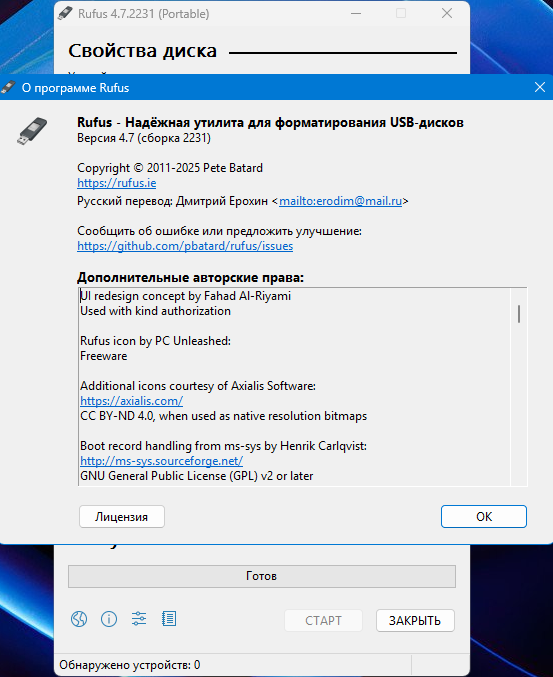Click the text 'Версия 4.7 (сборка 2231)'
This screenshot has width=553, height=677.
tap(144, 138)
